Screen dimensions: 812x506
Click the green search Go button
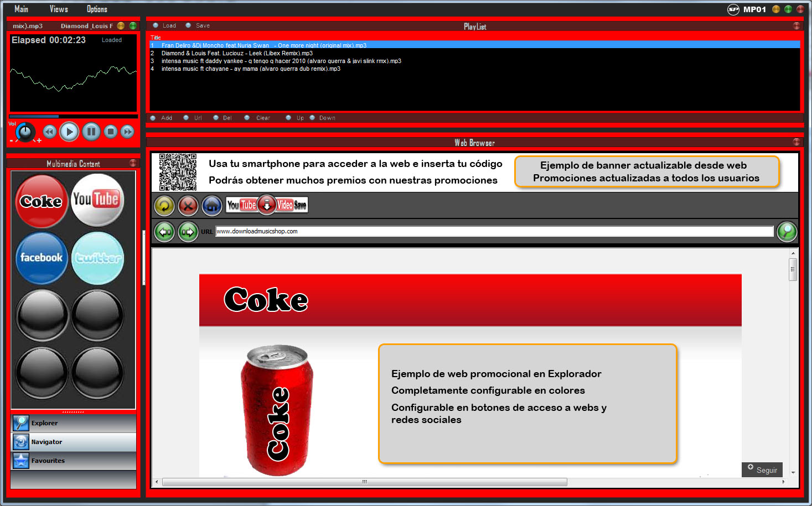tap(787, 232)
